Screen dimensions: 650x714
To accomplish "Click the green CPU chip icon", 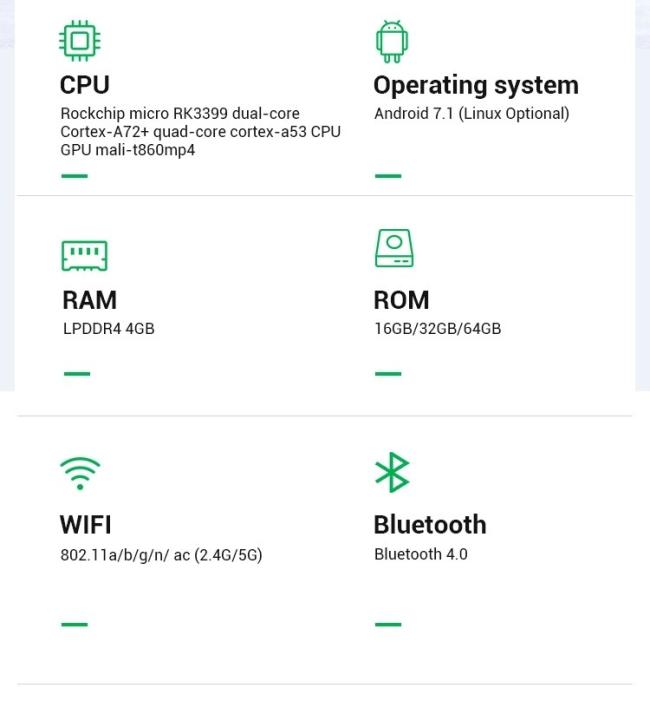I will pyautogui.click(x=80, y=41).
